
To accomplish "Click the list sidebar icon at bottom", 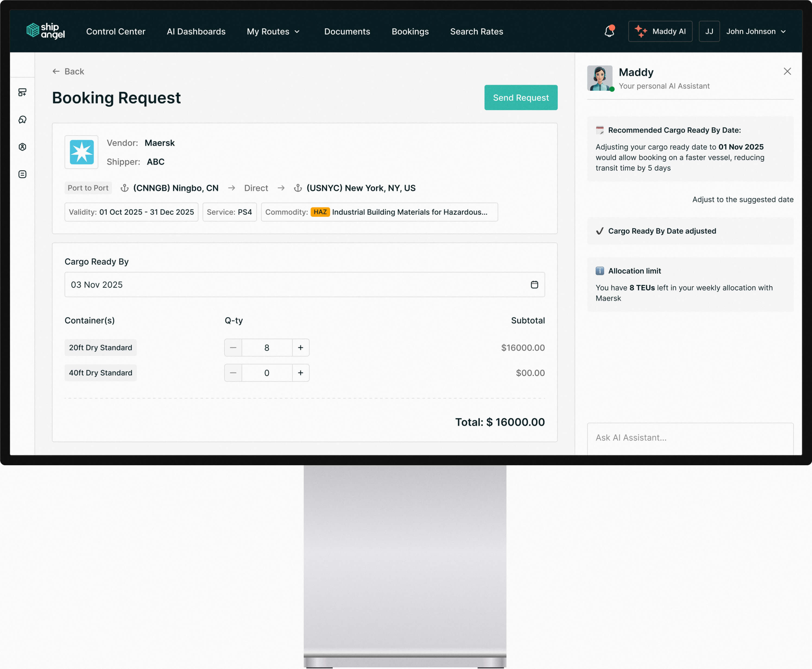I will tap(22, 174).
